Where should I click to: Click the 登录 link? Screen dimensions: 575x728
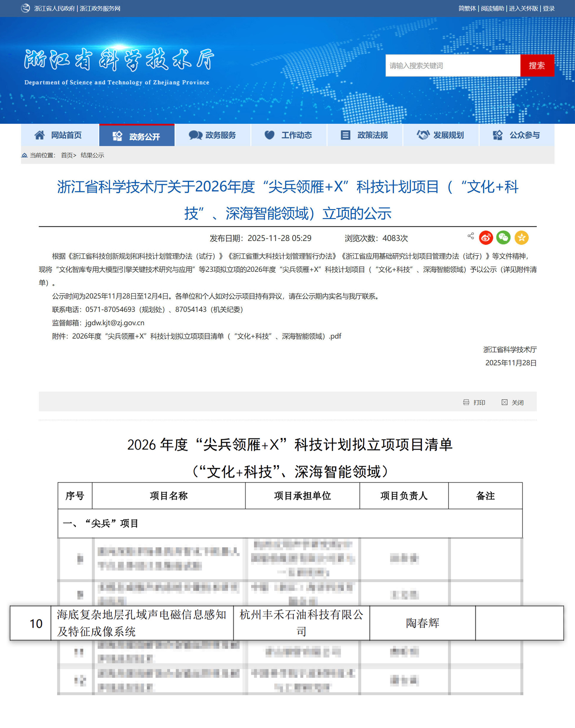coord(549,8)
